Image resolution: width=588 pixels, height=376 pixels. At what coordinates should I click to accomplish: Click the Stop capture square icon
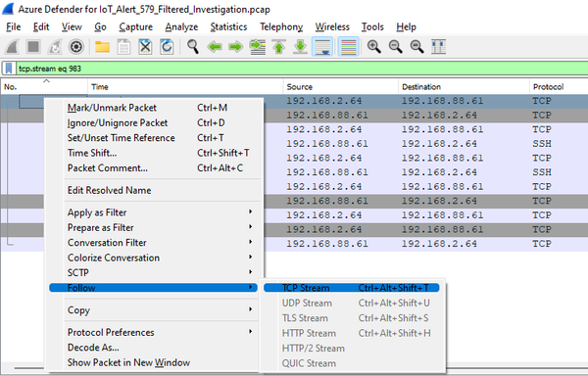[33, 47]
